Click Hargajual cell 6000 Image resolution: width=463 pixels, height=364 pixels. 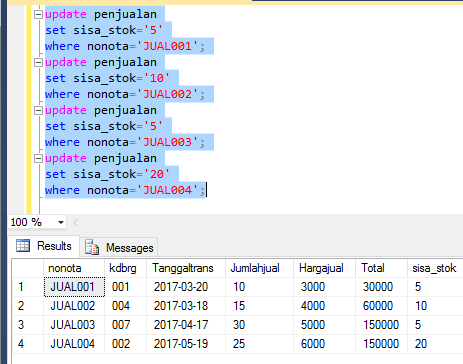click(325, 344)
